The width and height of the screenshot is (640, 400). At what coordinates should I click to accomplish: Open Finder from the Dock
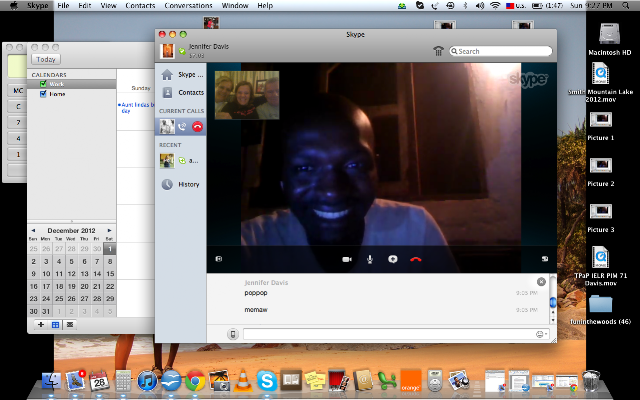click(x=52, y=381)
